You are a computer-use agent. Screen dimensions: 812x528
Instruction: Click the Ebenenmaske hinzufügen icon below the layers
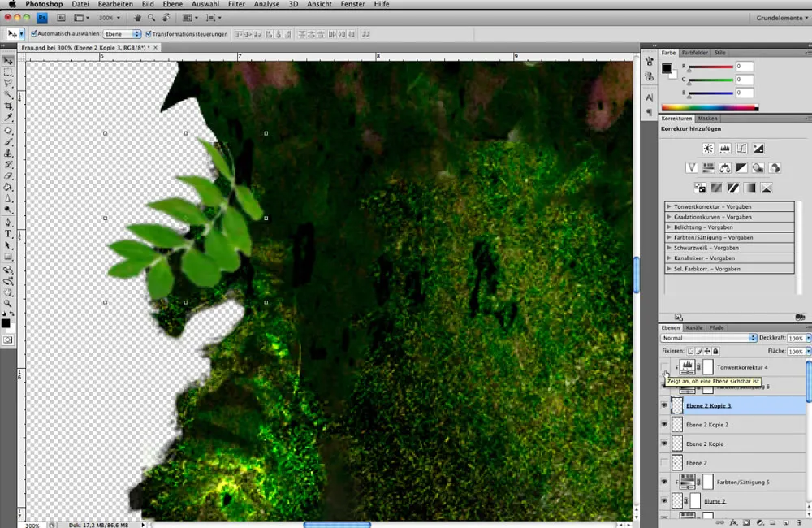click(x=746, y=522)
